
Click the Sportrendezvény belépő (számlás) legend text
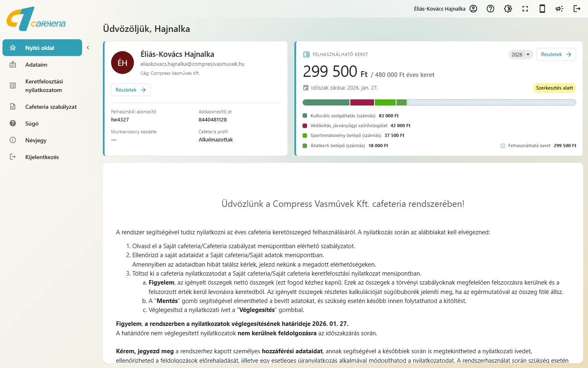[x=346, y=135]
